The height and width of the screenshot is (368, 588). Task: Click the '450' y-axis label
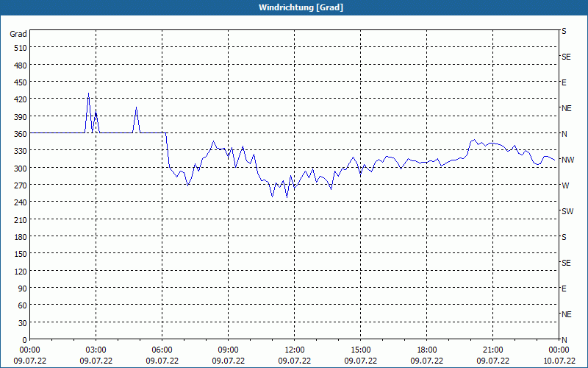(21, 82)
